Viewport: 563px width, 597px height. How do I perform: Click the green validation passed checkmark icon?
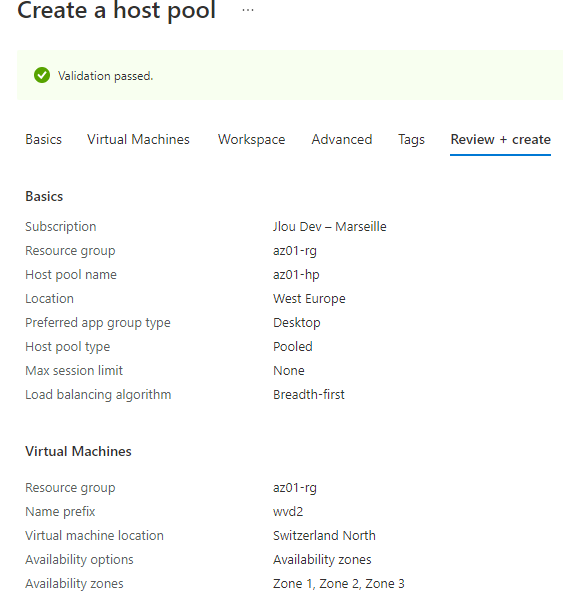pyautogui.click(x=42, y=75)
